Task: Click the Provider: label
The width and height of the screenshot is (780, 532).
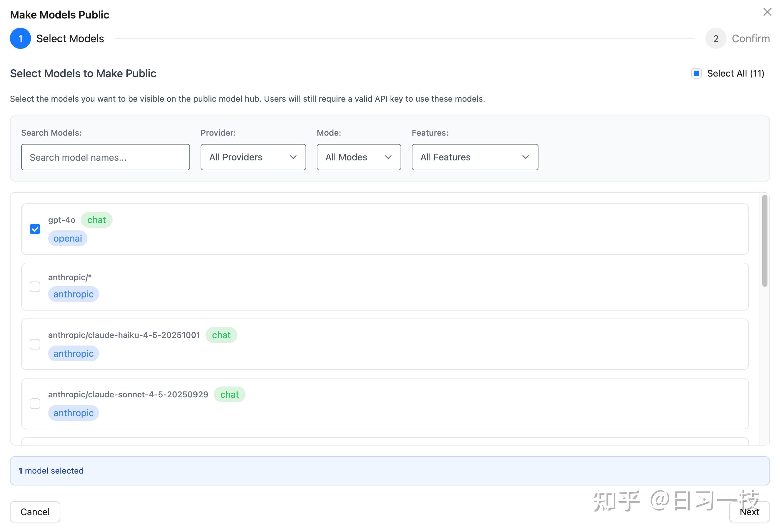Action: point(218,133)
